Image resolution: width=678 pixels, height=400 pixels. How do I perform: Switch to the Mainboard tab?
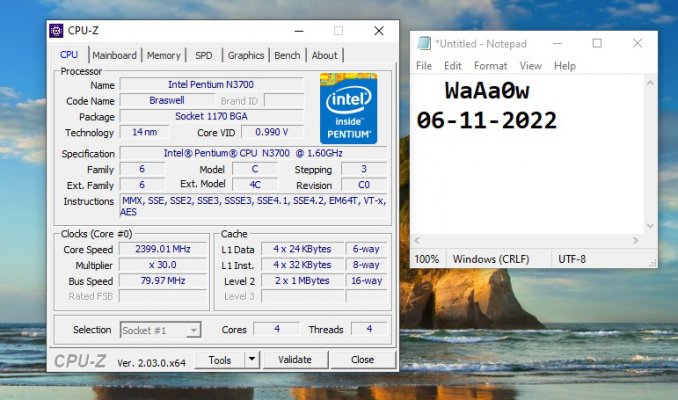(114, 55)
